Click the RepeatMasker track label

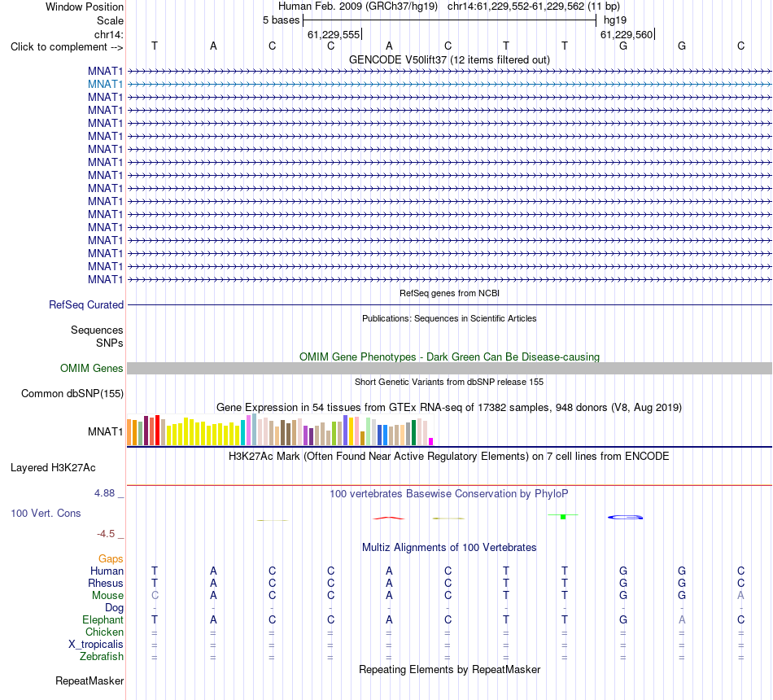point(90,680)
